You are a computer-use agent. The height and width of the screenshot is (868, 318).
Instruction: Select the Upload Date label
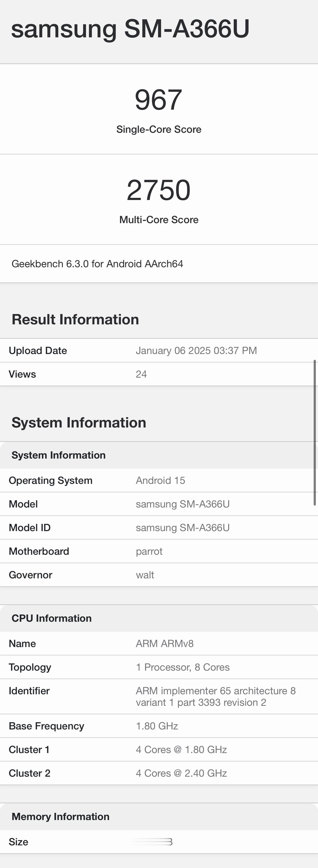pyautogui.click(x=38, y=350)
